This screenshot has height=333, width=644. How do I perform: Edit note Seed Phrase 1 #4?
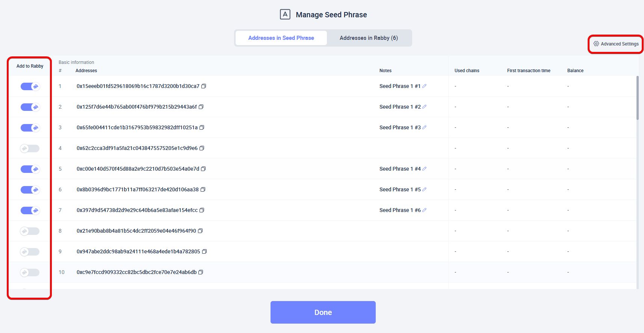425,169
